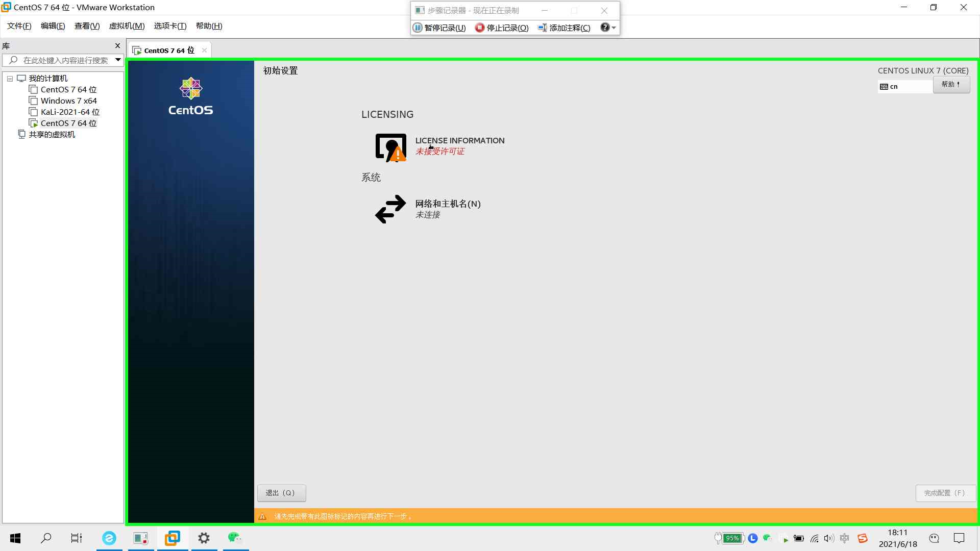Image resolution: width=980 pixels, height=551 pixels.
Task: Open the 选项卡(T) menu
Action: click(170, 26)
